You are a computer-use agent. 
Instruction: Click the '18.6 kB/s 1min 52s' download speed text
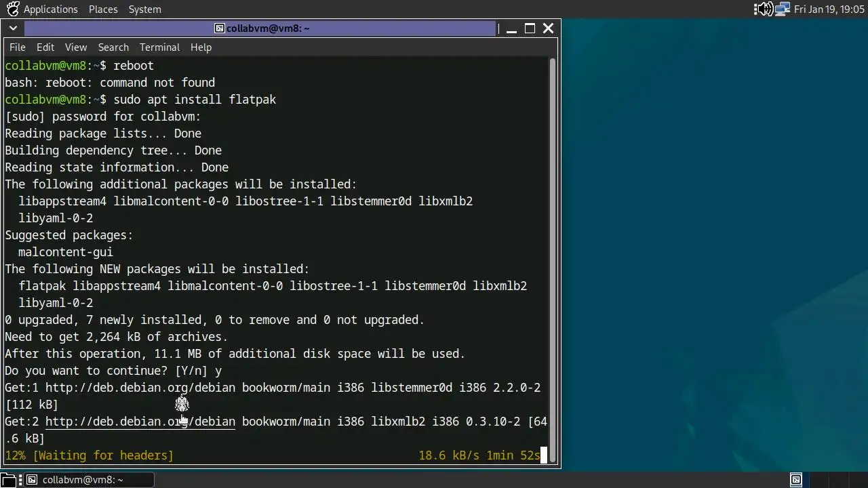pos(479,455)
